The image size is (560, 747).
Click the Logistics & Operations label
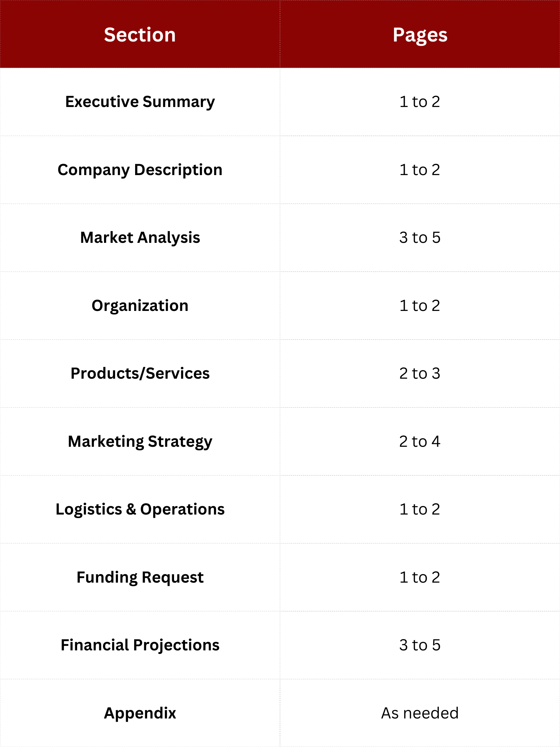[x=140, y=509]
